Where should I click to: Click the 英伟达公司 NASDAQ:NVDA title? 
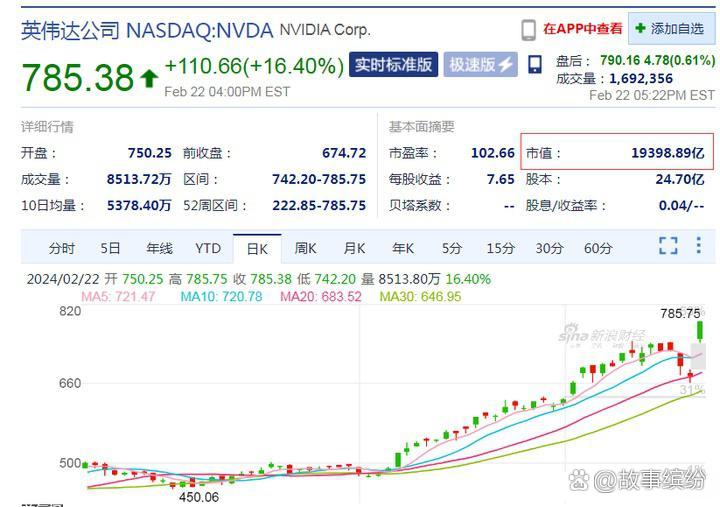(147, 31)
